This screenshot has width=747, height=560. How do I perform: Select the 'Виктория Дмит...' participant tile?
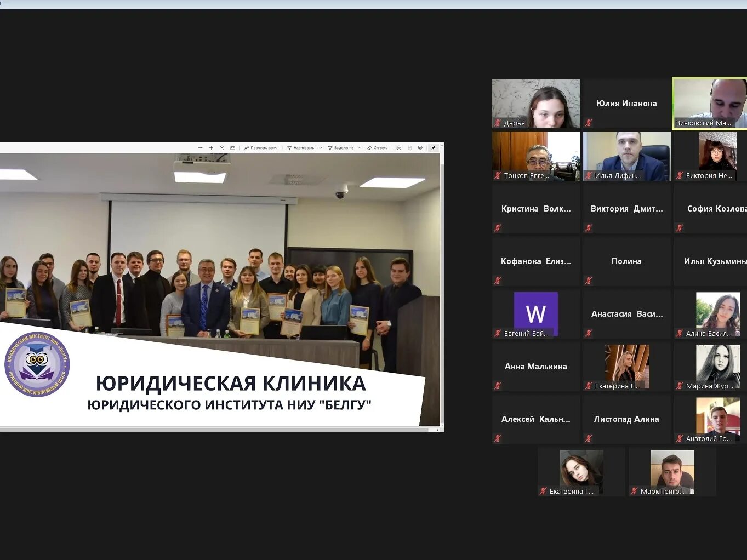pos(626,209)
